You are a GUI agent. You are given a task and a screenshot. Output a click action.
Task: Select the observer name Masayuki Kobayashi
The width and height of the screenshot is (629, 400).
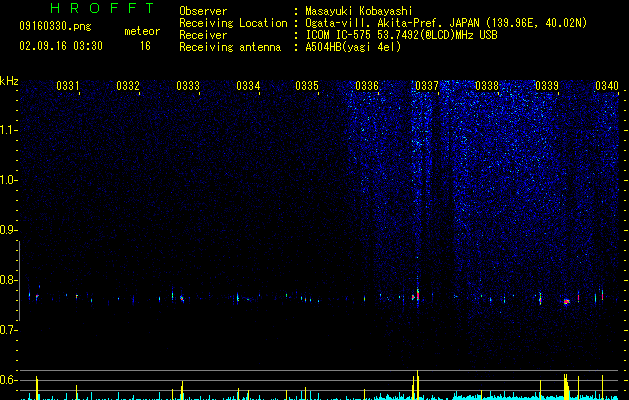pyautogui.click(x=359, y=11)
